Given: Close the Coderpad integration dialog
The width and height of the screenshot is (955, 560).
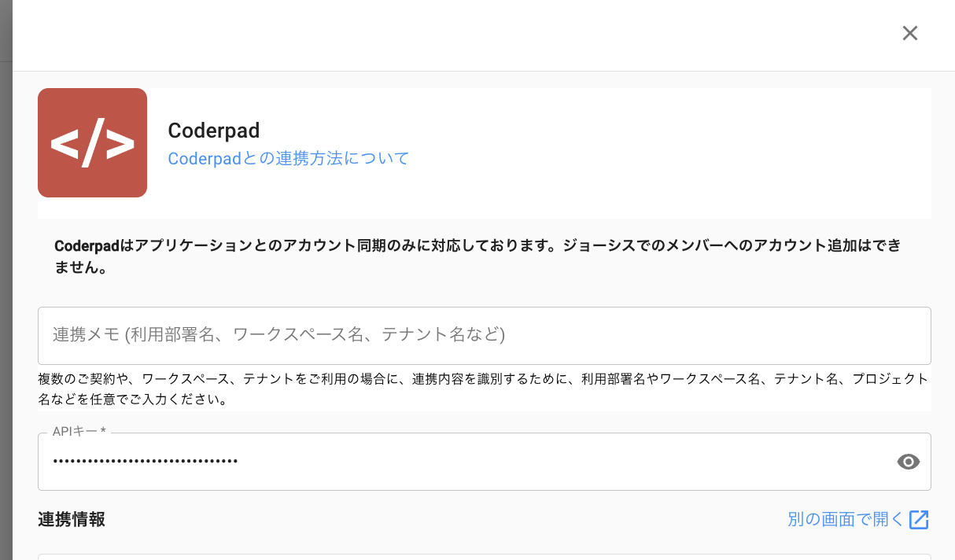Looking at the screenshot, I should tap(909, 33).
